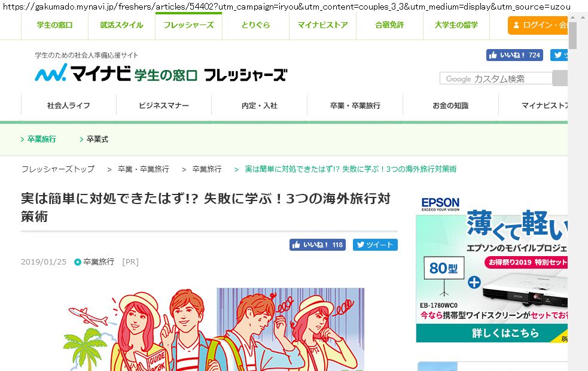Viewport: 588px width, 371px height.
Task: Select マイナビストア in top navigation
Action: [x=322, y=25]
